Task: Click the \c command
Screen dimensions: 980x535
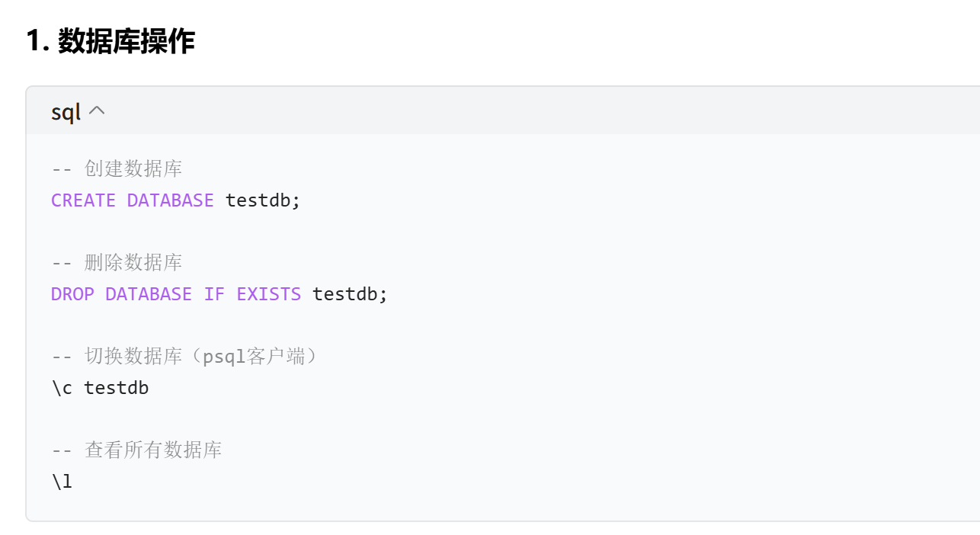Action: [x=62, y=388]
